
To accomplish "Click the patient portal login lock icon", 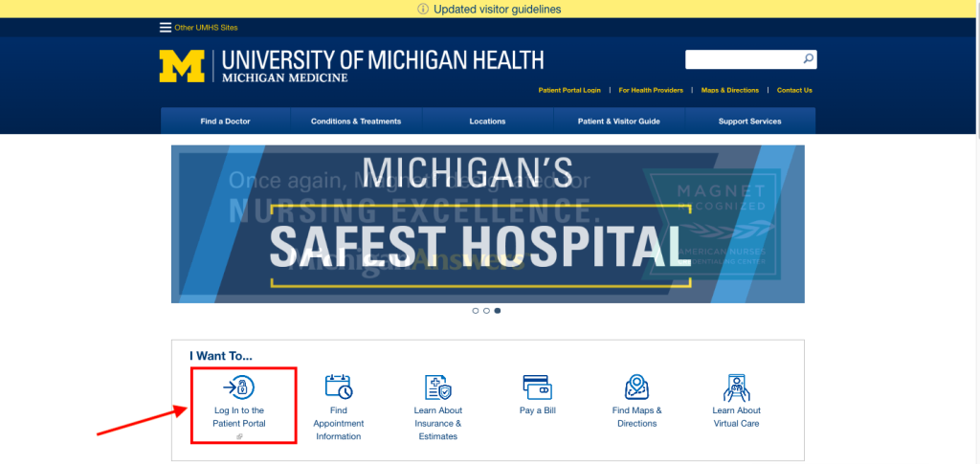I will [x=238, y=387].
